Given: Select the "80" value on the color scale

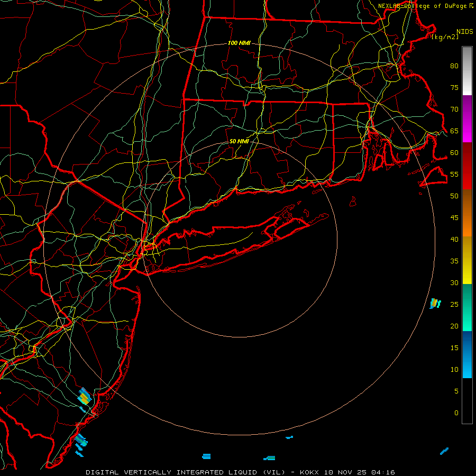Looking at the screenshot, I should point(454,66).
